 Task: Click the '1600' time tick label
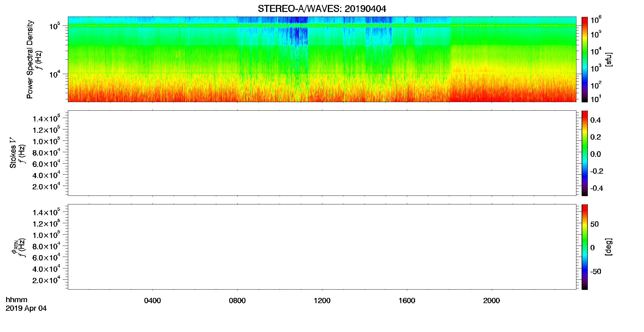pyautogui.click(x=407, y=301)
